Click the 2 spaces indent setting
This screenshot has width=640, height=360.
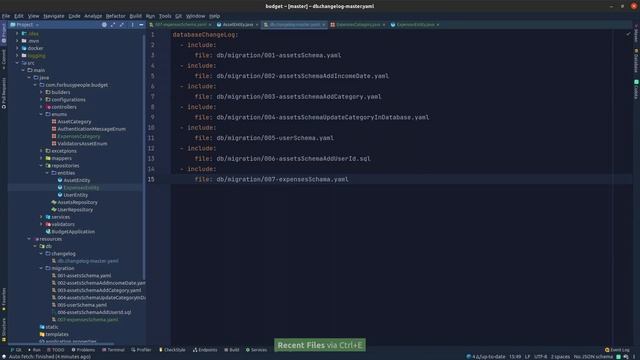tap(560, 357)
